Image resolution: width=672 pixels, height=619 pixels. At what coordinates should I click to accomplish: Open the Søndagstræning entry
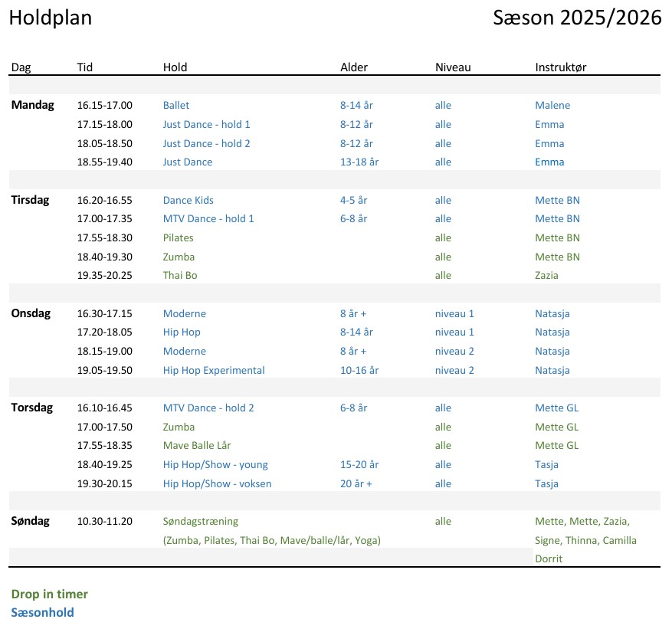click(200, 521)
